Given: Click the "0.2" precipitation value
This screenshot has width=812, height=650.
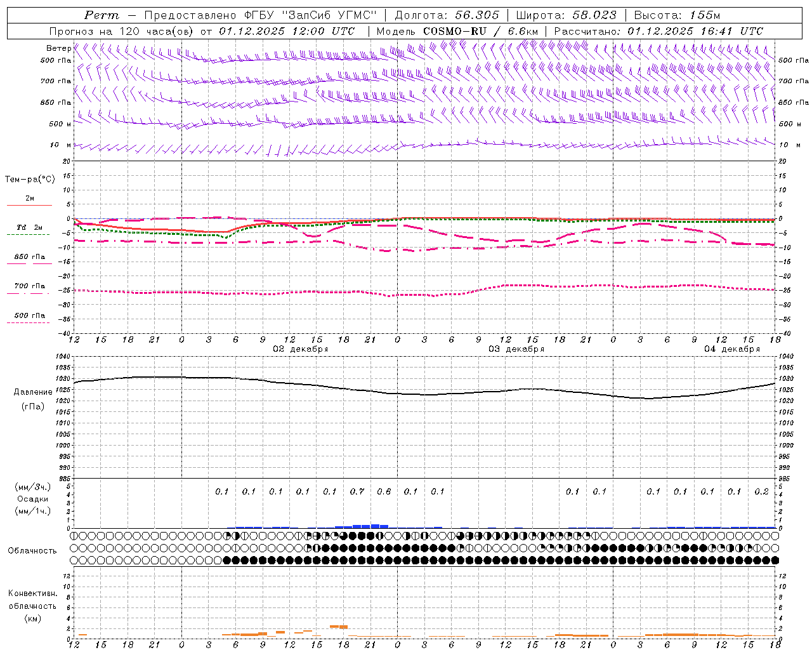Looking at the screenshot, I should point(761,491).
